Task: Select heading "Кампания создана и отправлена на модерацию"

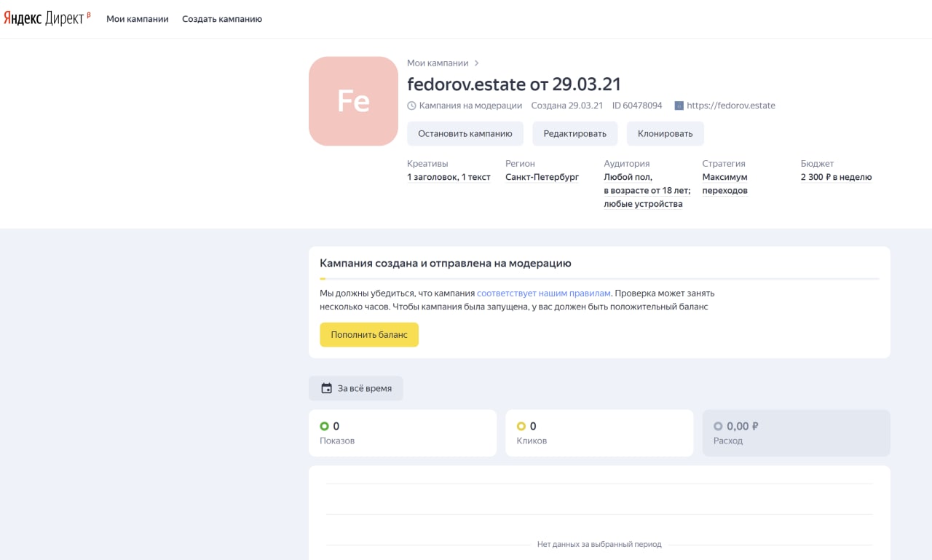Action: 446,263
